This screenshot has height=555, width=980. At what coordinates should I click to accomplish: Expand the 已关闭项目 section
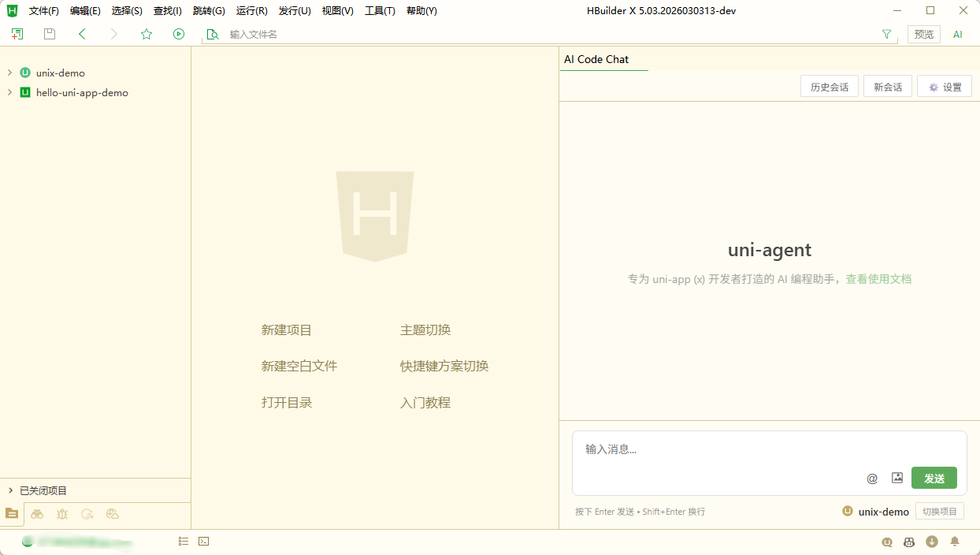click(9, 490)
